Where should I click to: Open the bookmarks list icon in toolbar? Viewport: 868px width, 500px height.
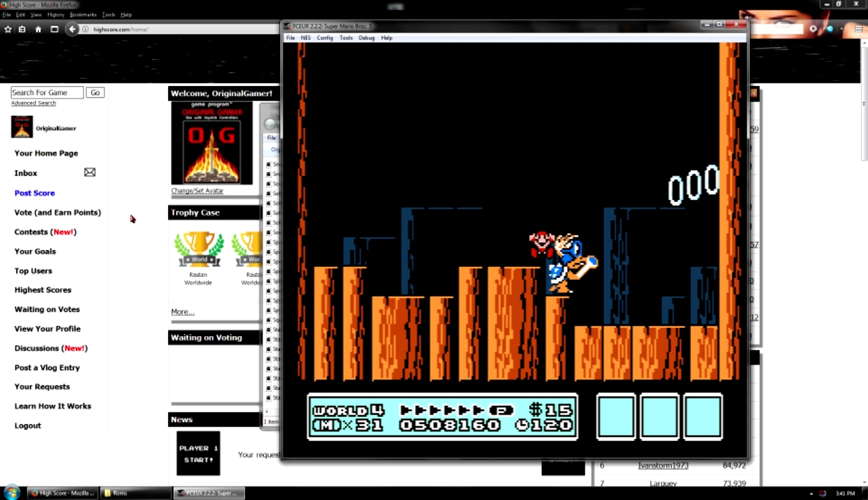point(22,29)
